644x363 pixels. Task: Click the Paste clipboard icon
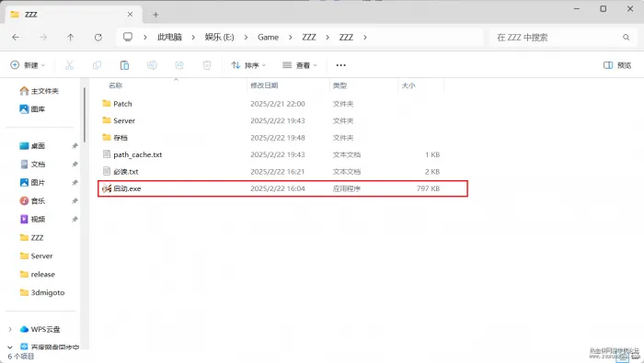[x=124, y=65]
